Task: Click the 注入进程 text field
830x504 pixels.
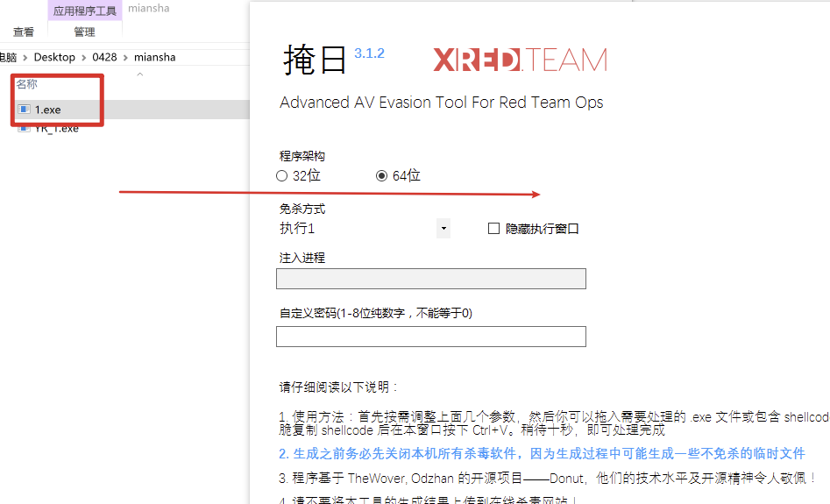Action: (431, 279)
